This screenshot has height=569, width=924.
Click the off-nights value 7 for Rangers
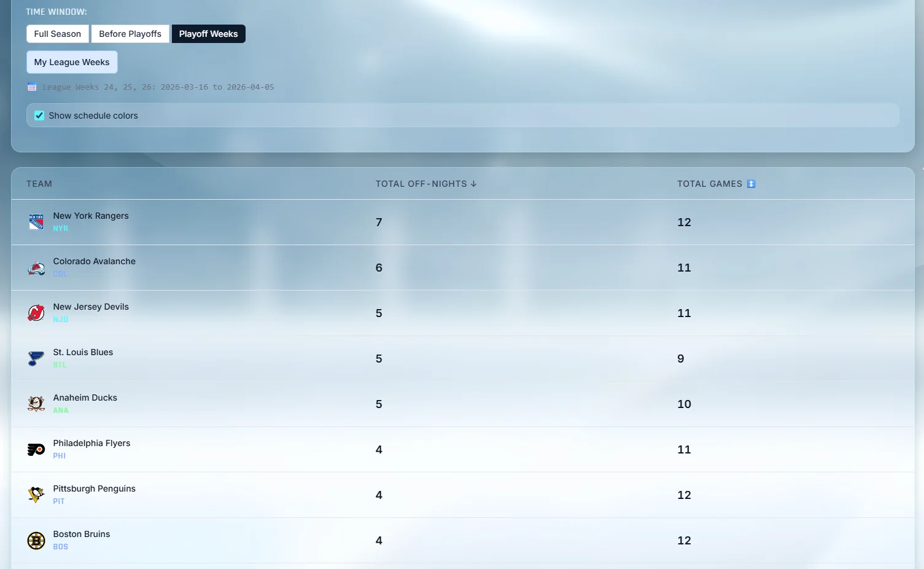[379, 222]
